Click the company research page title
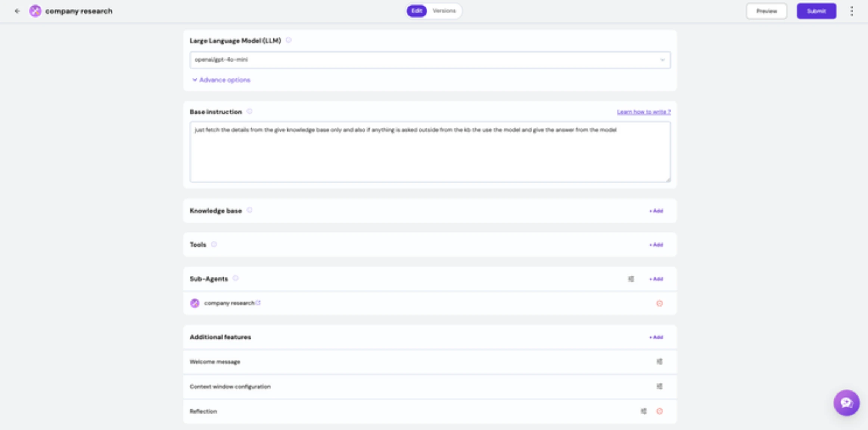The height and width of the screenshot is (430, 868). 79,11
